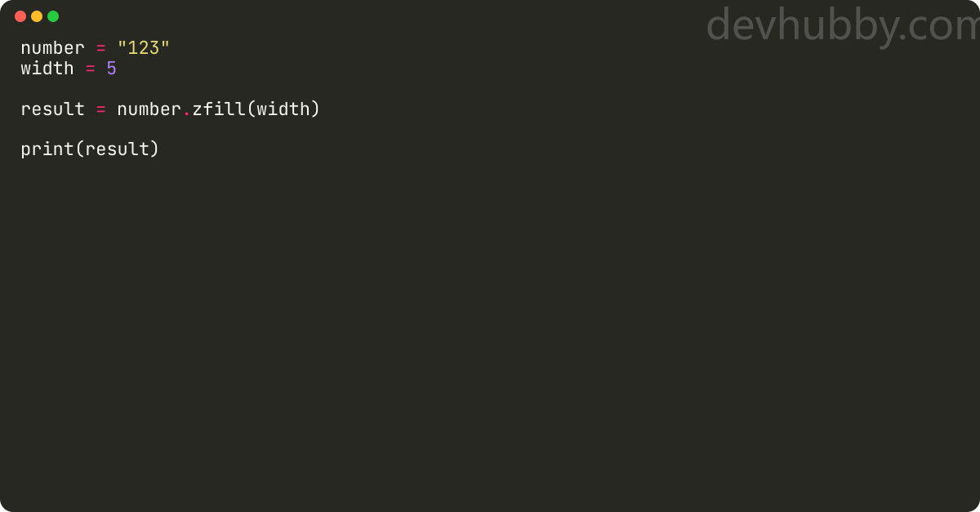Click the "width" variable on the second line

47,69
